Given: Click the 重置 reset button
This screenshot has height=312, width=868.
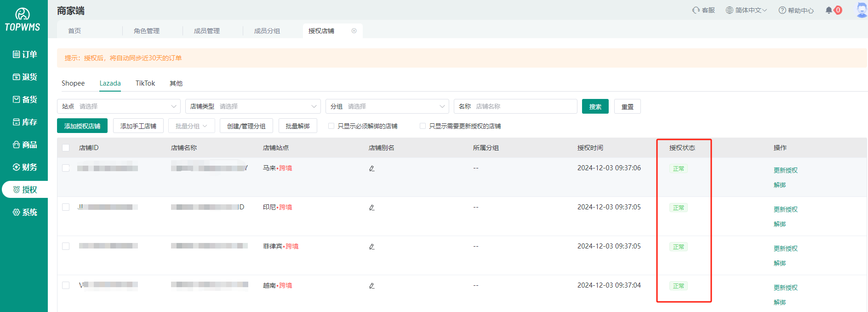Looking at the screenshot, I should click(x=628, y=106).
